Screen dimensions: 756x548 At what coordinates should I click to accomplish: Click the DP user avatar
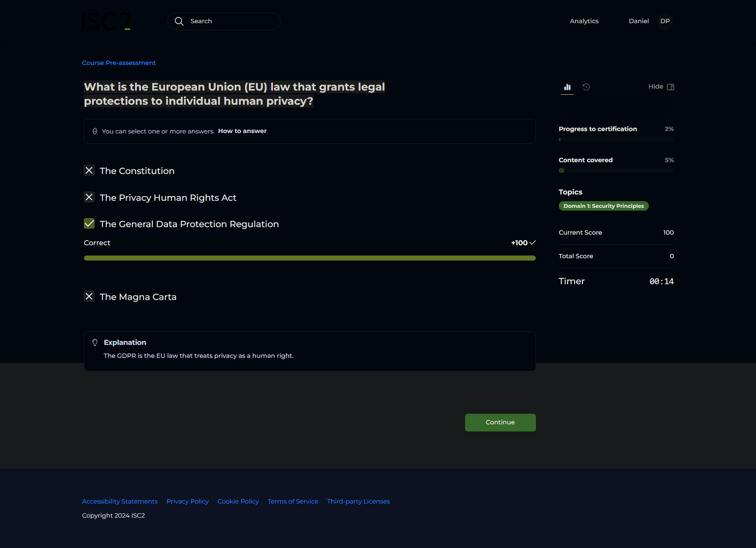(665, 21)
